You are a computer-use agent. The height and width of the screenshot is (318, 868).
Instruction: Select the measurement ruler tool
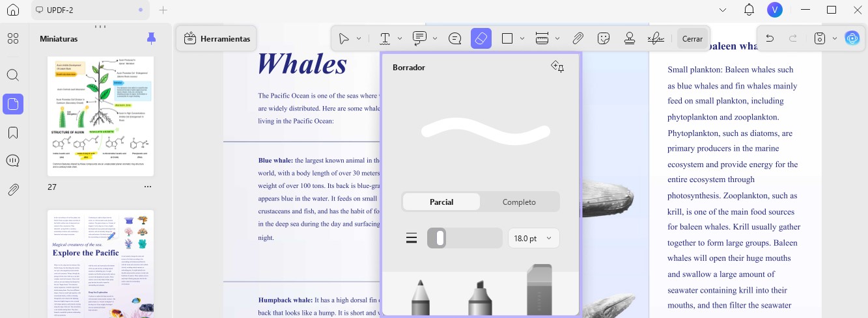pos(542,39)
